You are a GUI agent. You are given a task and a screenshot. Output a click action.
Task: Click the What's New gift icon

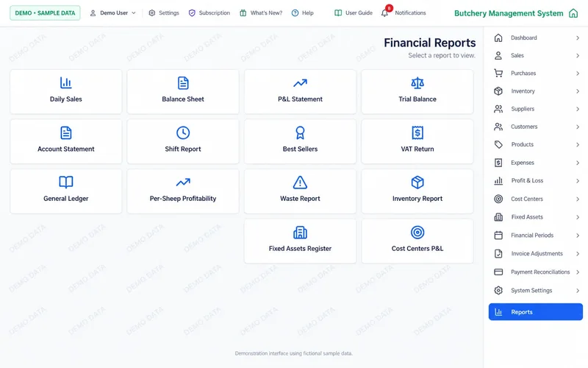[x=243, y=13]
